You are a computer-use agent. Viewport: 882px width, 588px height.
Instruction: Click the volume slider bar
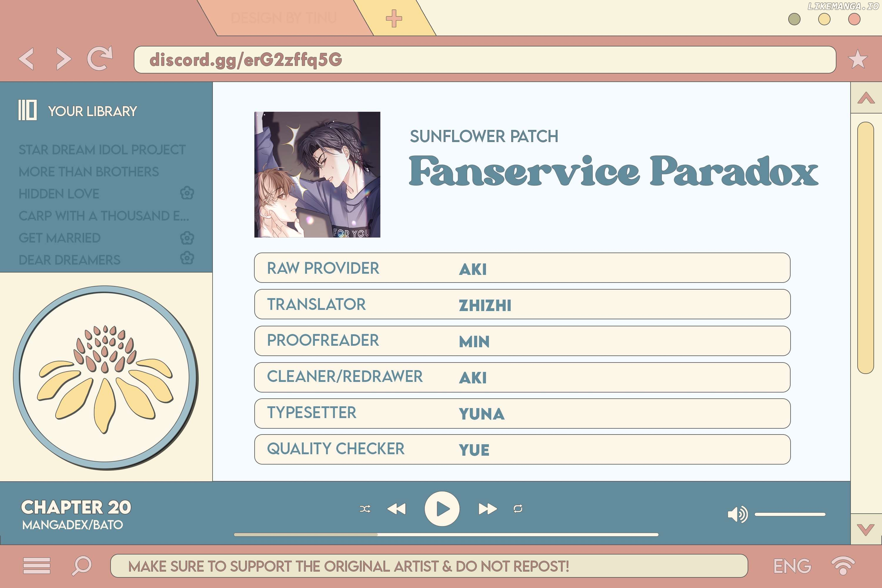[x=790, y=514]
